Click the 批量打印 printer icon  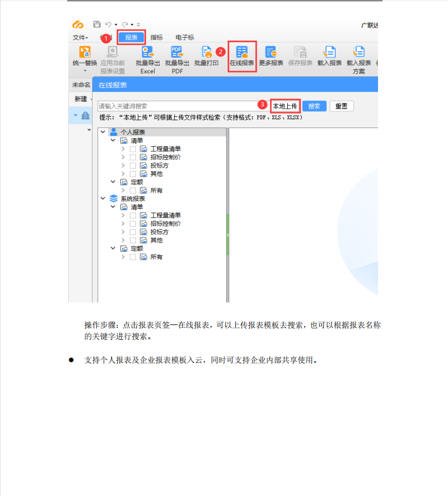207,52
